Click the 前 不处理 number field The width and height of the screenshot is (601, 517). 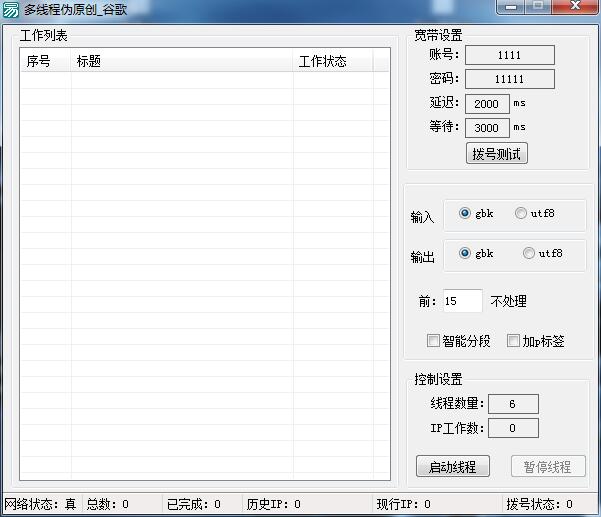463,301
